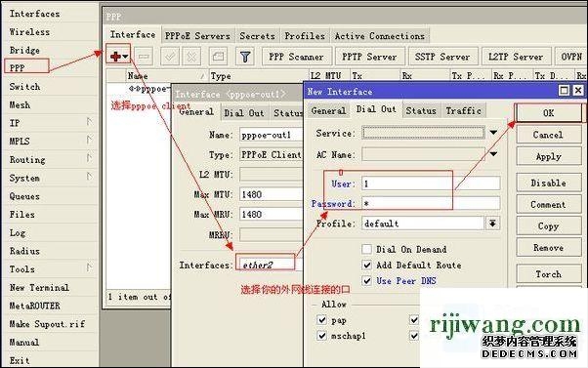Expand the AC Name field arrow
This screenshot has width=588, height=368.
point(493,154)
